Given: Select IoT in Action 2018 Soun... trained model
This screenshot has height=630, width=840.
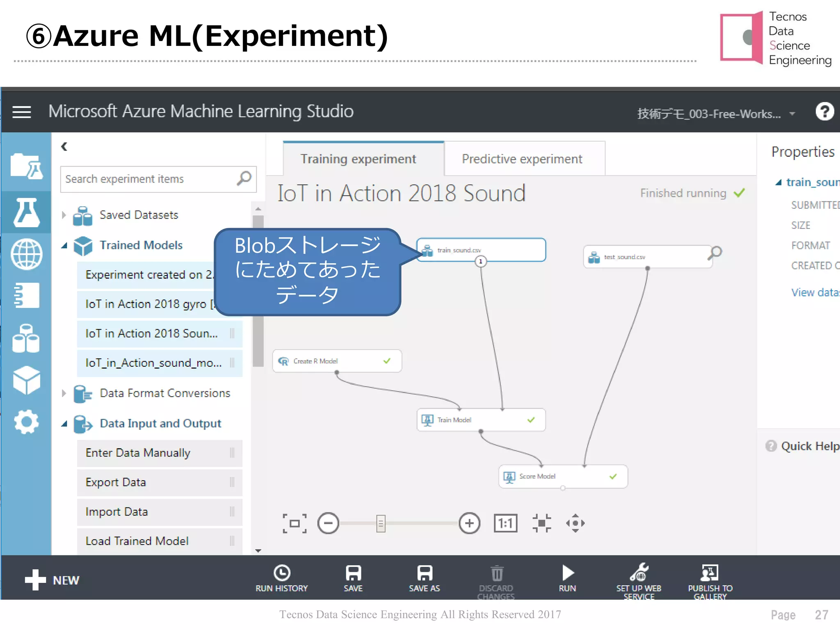Looking at the screenshot, I should [160, 333].
